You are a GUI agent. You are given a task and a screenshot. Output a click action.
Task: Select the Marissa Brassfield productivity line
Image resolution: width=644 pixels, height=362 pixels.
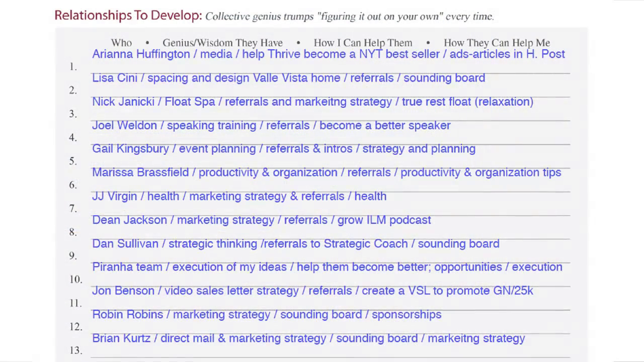tap(327, 172)
